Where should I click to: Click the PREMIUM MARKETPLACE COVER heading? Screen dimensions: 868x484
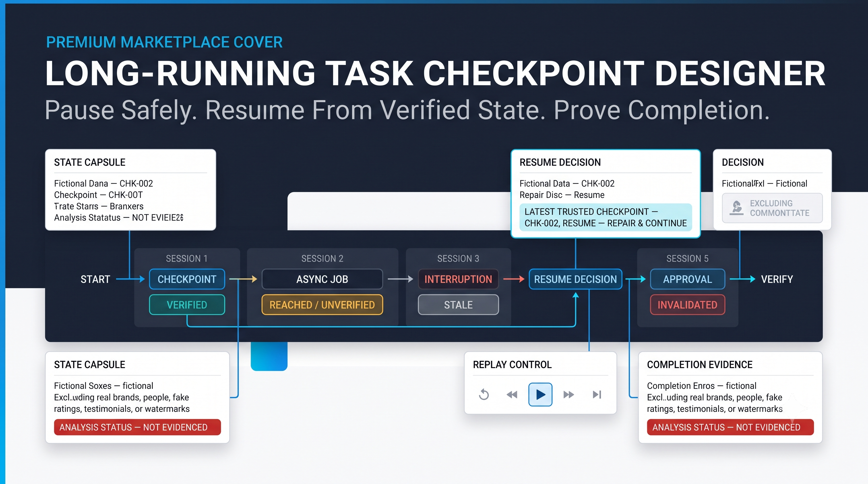click(164, 43)
